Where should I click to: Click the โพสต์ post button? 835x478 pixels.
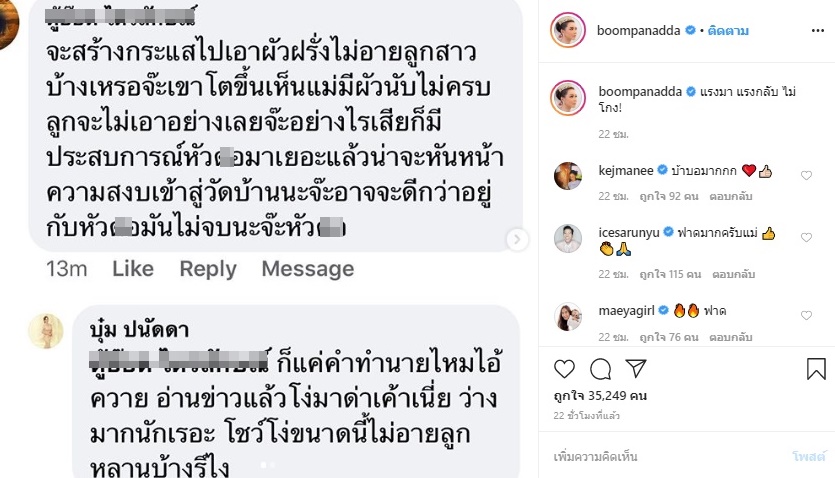(x=809, y=456)
